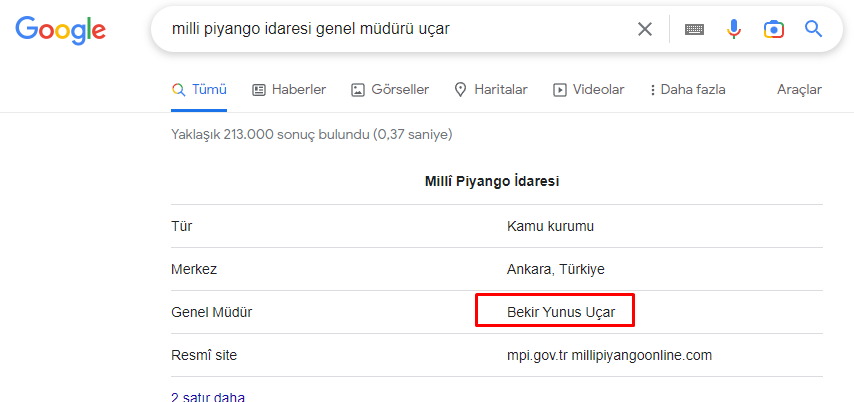The width and height of the screenshot is (854, 402).
Task: Click the Millî Piyango İdaresi heading
Action: pos(492,182)
